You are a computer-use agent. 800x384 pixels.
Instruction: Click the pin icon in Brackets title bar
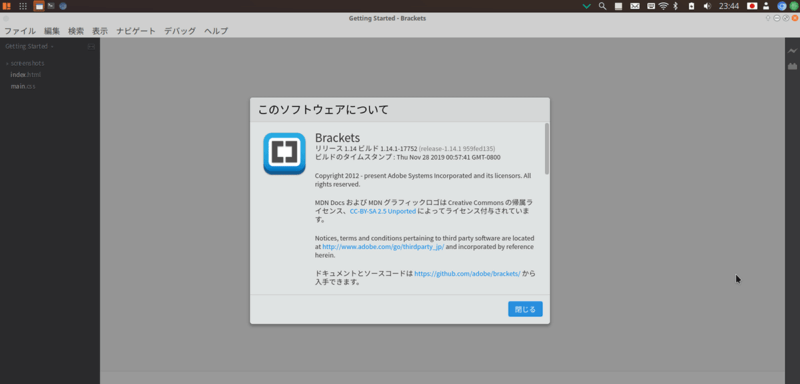[768, 18]
